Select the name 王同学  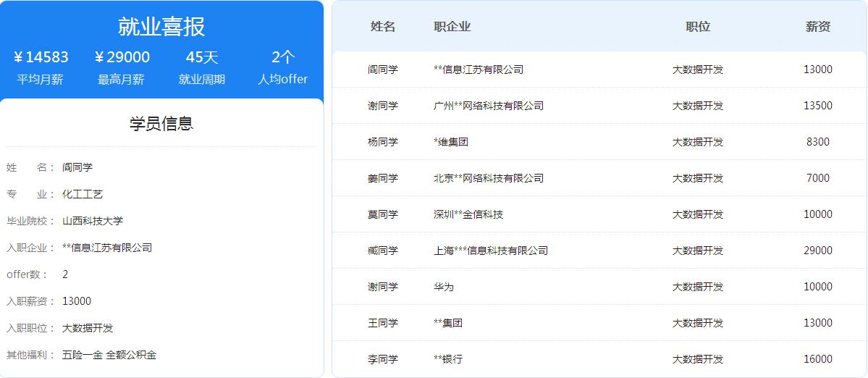[382, 323]
